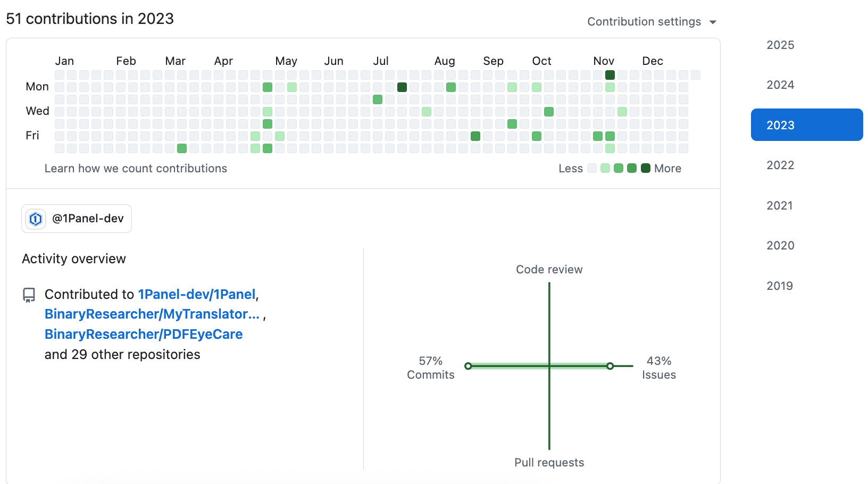The height and width of the screenshot is (484, 868).
Task: Click the green Friday square in March
Action: [181, 148]
